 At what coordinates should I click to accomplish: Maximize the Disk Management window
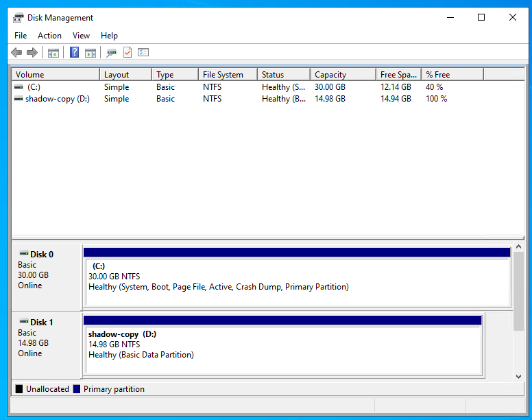tap(481, 17)
